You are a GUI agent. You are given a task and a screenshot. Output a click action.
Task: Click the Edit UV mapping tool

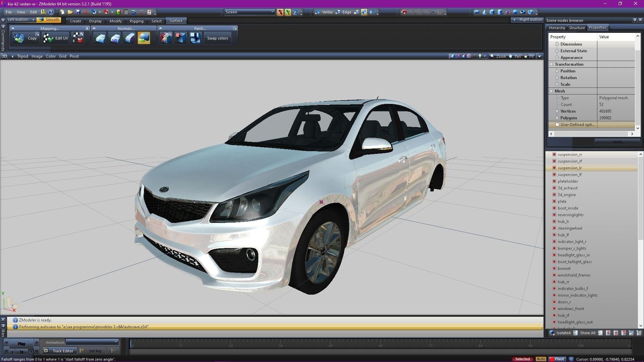(x=56, y=38)
